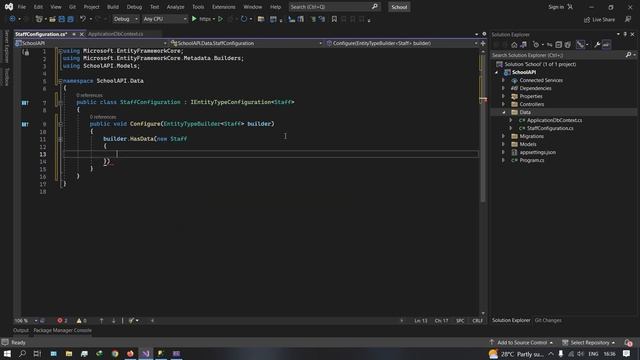The image size is (640, 360).
Task: Collapse the StaffConfiguration class block in editor
Action: 60,102
